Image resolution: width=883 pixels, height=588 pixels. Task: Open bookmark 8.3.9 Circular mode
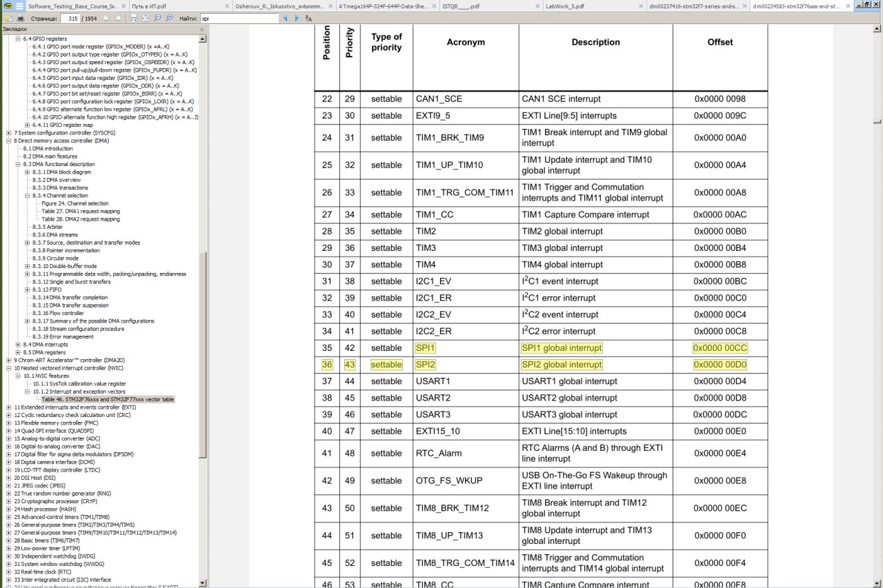point(55,258)
